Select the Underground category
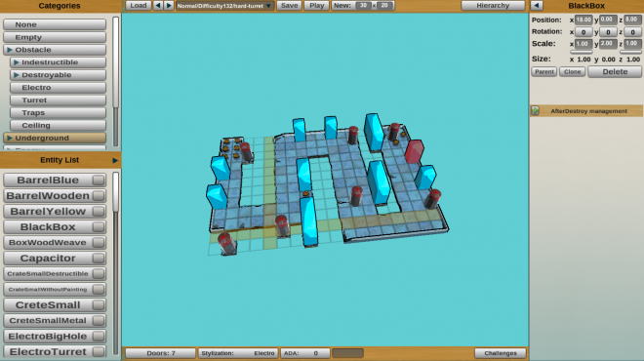This screenshot has width=644, height=361. tap(55, 138)
